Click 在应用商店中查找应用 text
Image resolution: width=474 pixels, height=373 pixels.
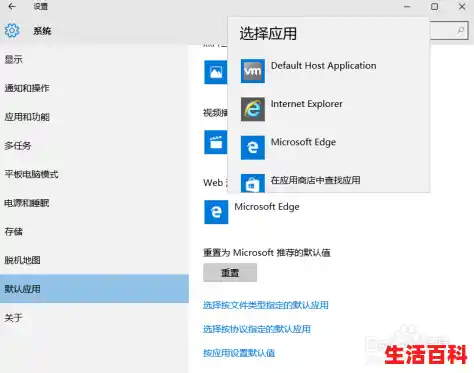[x=315, y=180]
